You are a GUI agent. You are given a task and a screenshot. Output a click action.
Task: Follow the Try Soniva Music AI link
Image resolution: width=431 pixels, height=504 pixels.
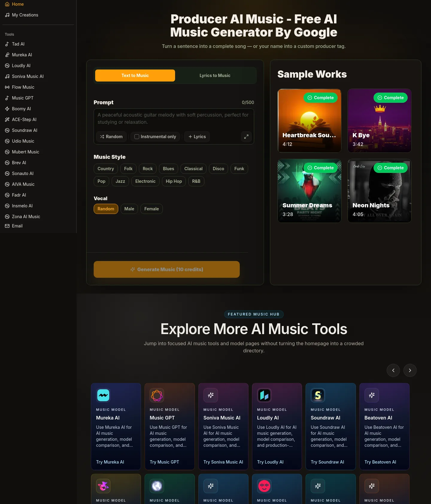pyautogui.click(x=223, y=462)
